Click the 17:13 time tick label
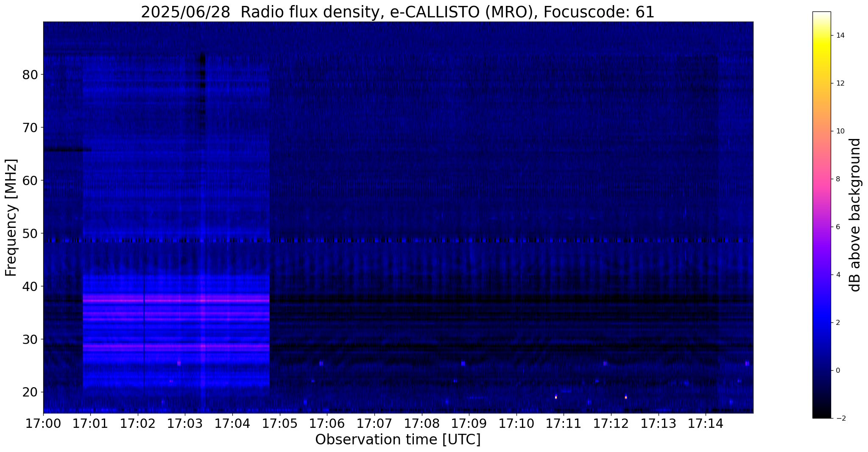This screenshot has width=868, height=452. pyautogui.click(x=659, y=424)
